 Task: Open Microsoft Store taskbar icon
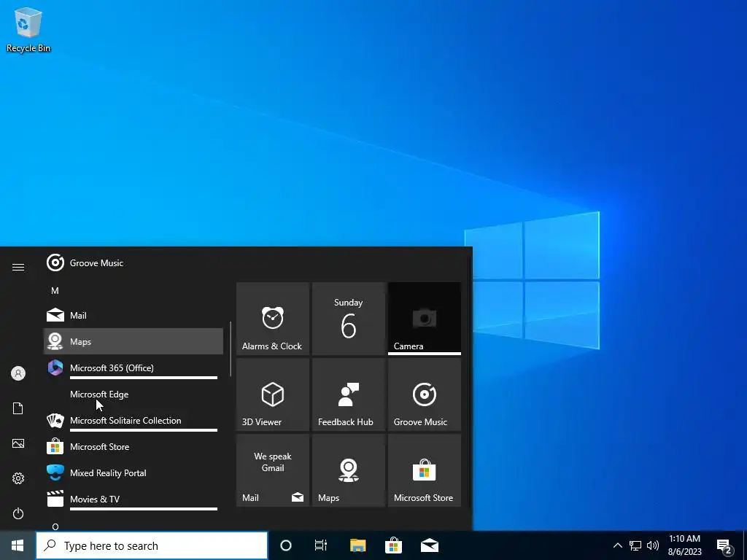(x=393, y=545)
